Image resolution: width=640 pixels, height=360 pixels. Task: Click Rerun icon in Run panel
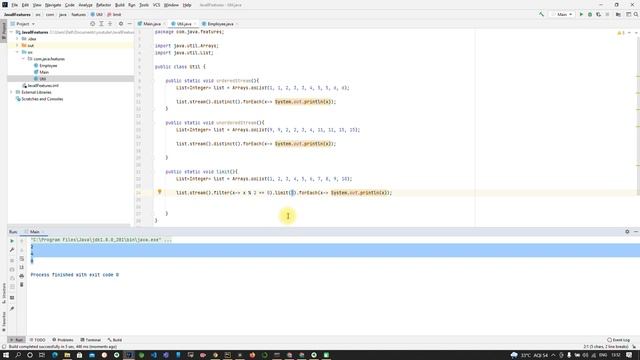coord(12,241)
